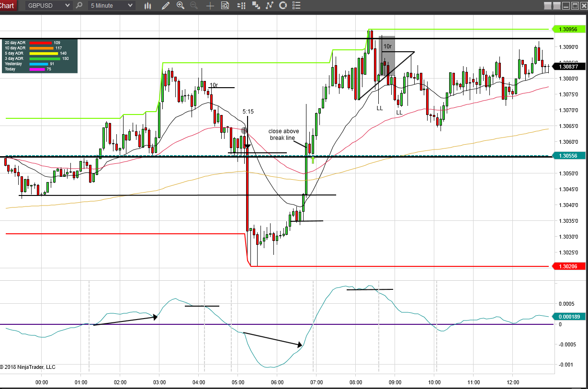
Task: Click the 00:00 time axis label
Action: pyautogui.click(x=42, y=382)
